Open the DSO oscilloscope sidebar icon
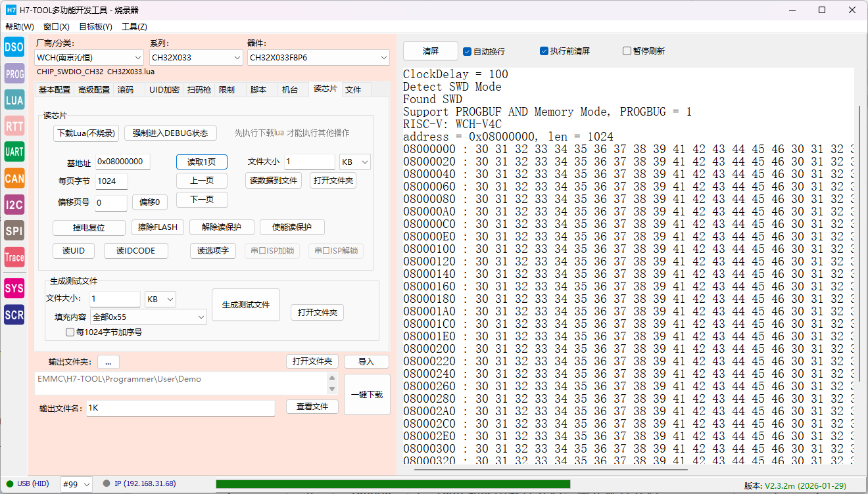This screenshot has width=868, height=494. click(x=14, y=47)
